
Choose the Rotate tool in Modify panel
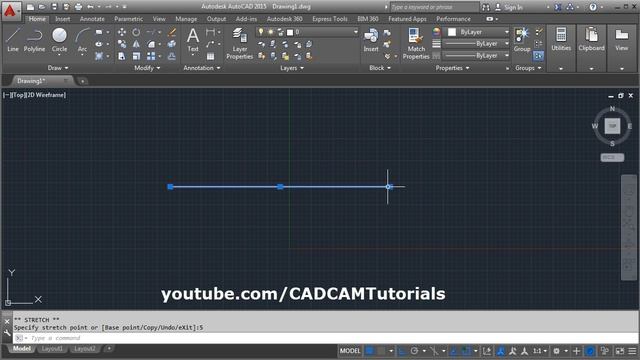(x=136, y=32)
